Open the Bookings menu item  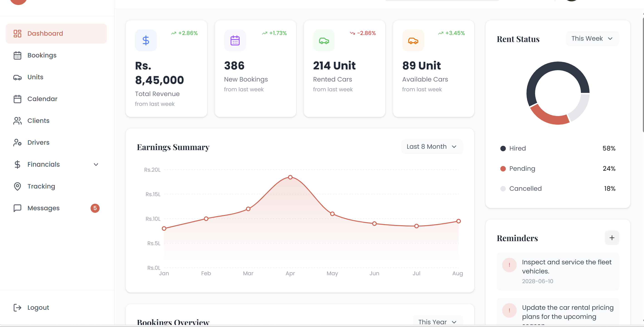56,55
